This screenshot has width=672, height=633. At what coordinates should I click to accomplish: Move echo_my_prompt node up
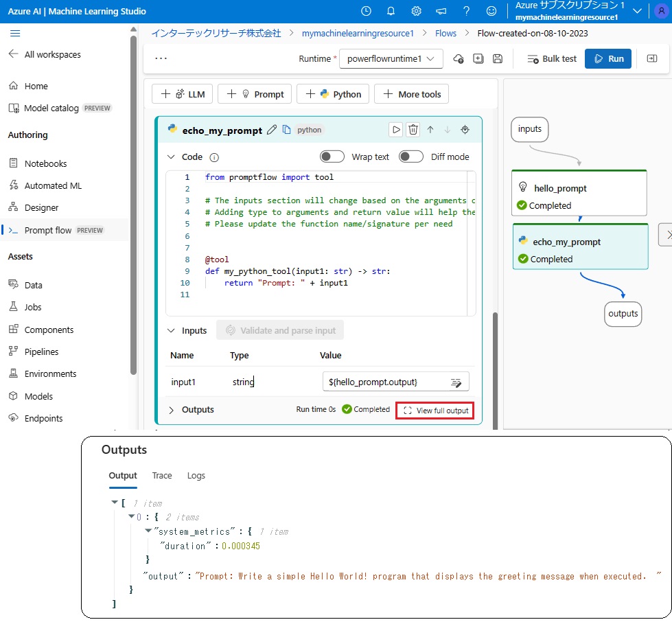[x=430, y=130]
